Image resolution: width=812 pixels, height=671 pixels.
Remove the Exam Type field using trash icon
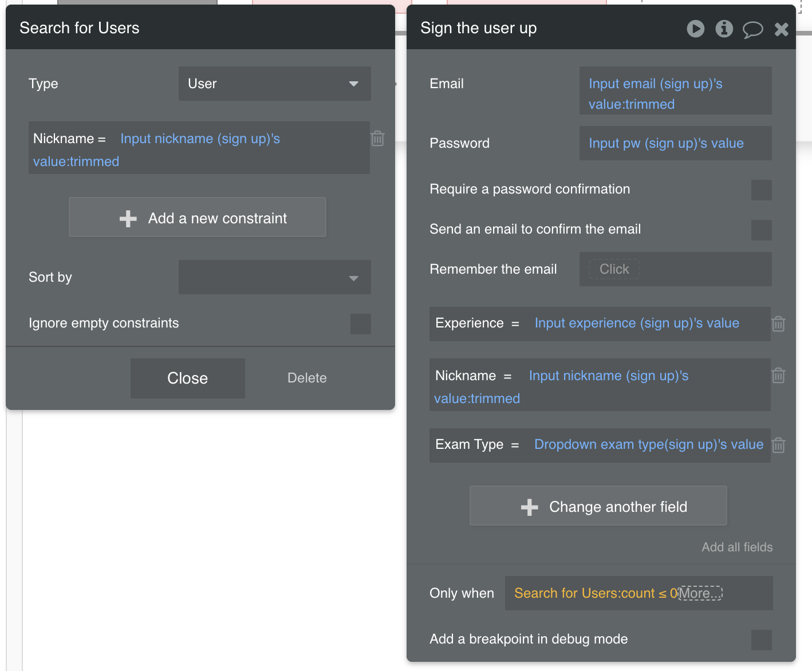tap(778, 445)
